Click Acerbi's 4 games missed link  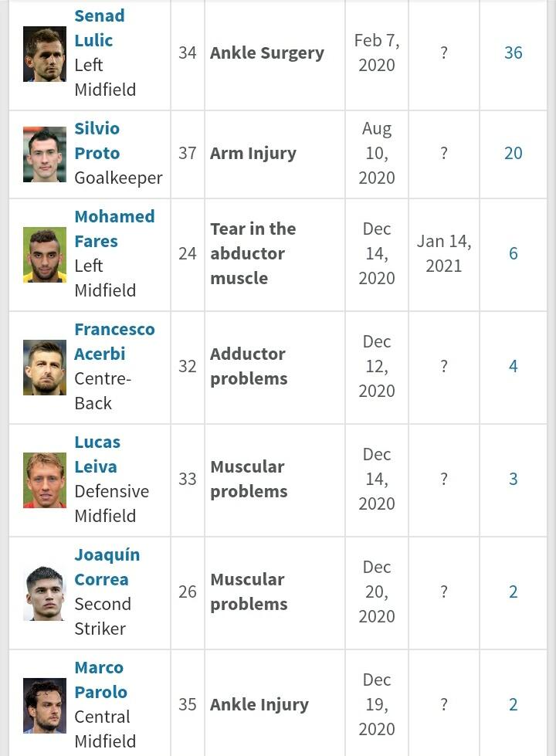tap(513, 367)
